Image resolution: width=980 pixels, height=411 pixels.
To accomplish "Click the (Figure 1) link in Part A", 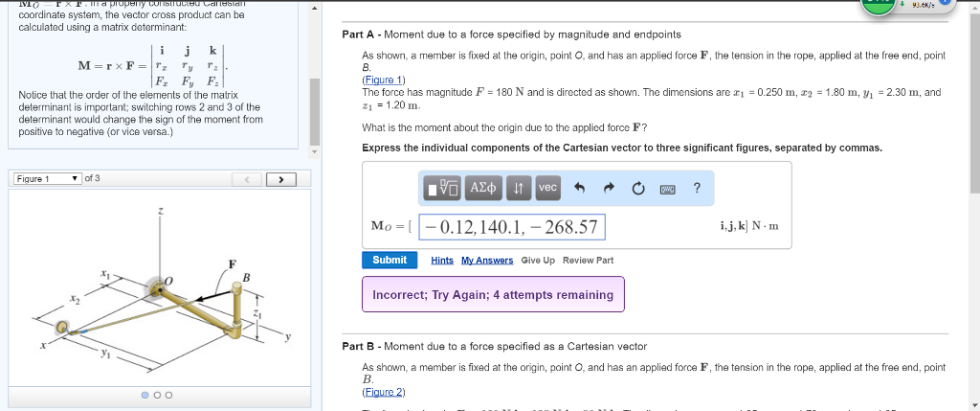I will pyautogui.click(x=384, y=80).
